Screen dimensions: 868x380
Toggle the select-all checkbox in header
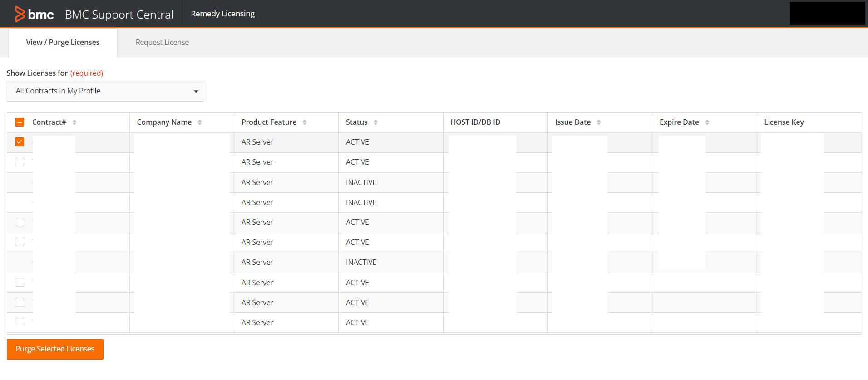pyautogui.click(x=20, y=122)
